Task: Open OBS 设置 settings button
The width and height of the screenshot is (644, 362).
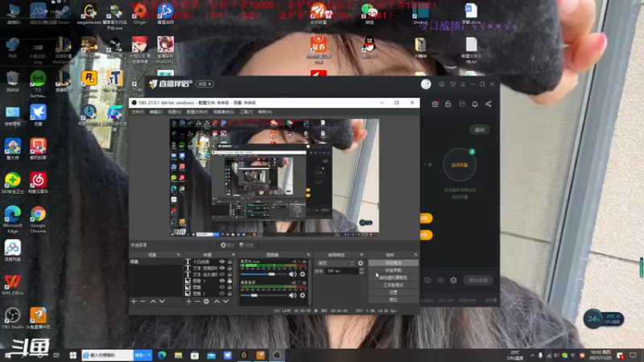Action: 393,292
